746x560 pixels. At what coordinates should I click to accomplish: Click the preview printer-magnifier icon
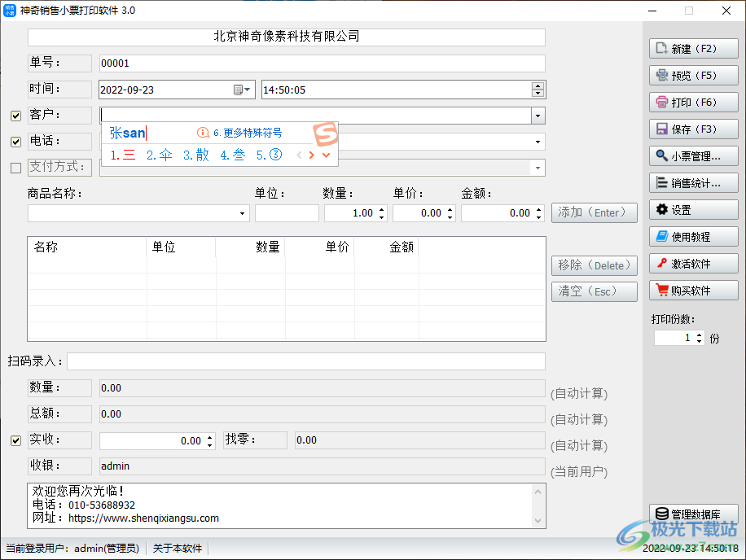tap(662, 75)
